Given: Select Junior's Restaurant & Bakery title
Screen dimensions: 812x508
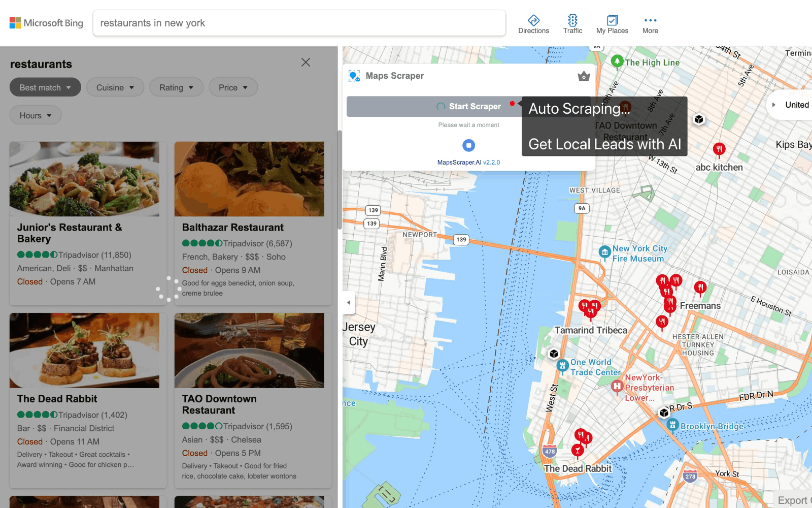Looking at the screenshot, I should tap(70, 233).
